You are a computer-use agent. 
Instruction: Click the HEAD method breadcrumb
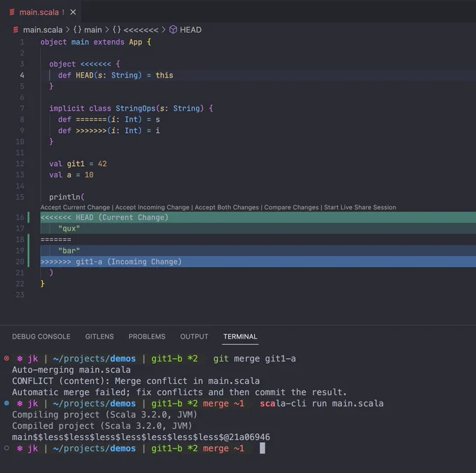click(190, 30)
